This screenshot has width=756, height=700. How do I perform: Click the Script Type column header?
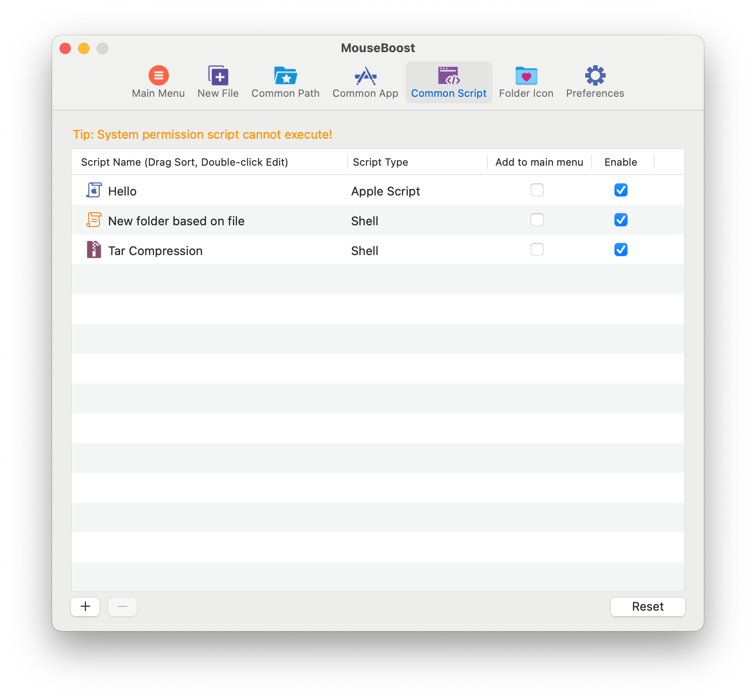tap(380, 162)
